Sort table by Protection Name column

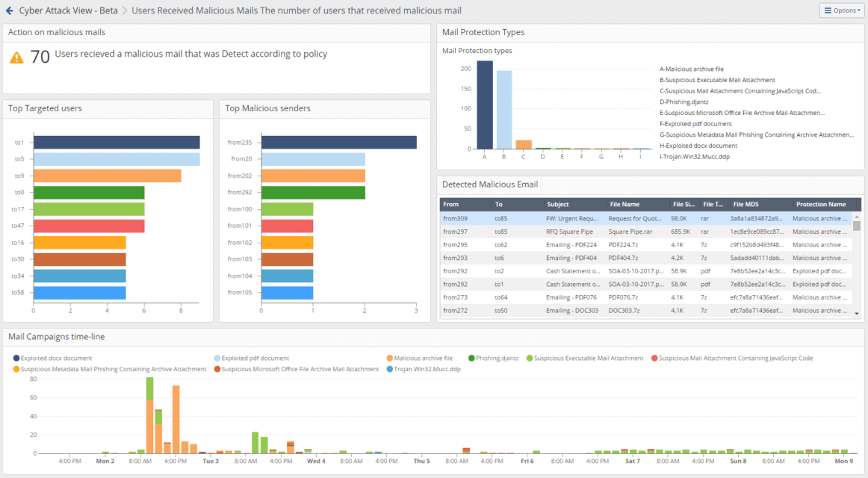[820, 205]
